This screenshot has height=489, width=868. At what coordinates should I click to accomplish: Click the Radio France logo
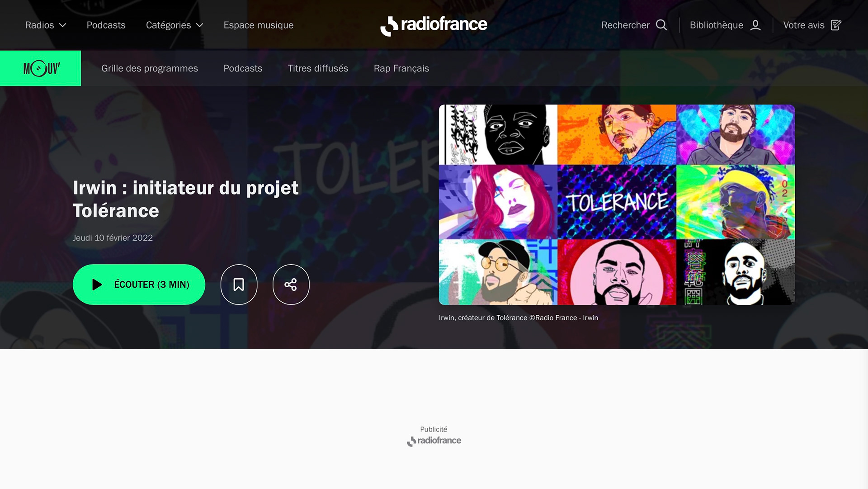[x=434, y=25]
